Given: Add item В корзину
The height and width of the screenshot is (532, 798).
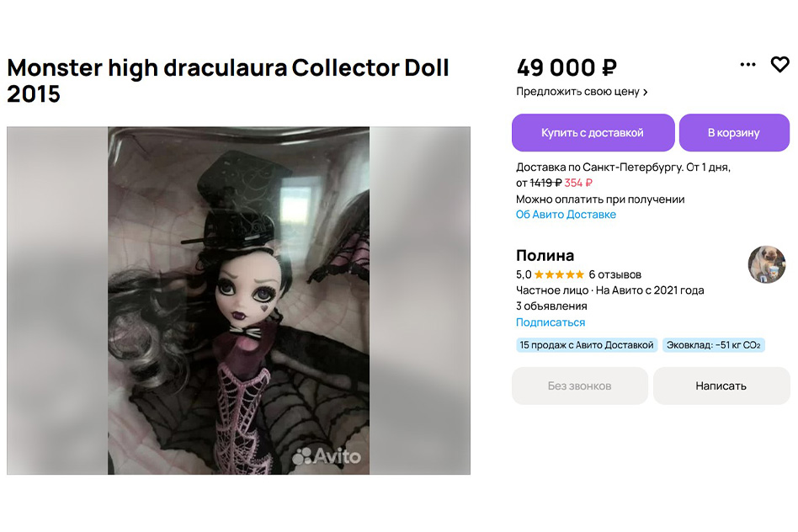Looking at the screenshot, I should click(734, 133).
